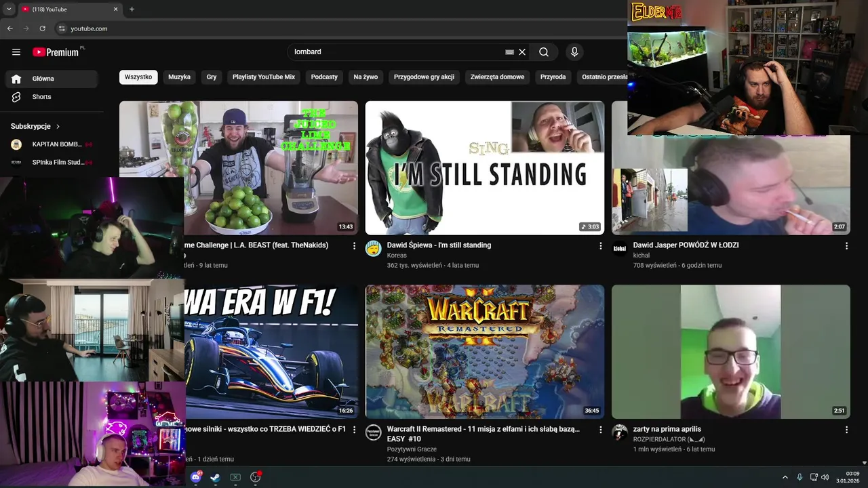
Task: Open options menu for Dawid Śpiewa video
Action: click(600, 246)
